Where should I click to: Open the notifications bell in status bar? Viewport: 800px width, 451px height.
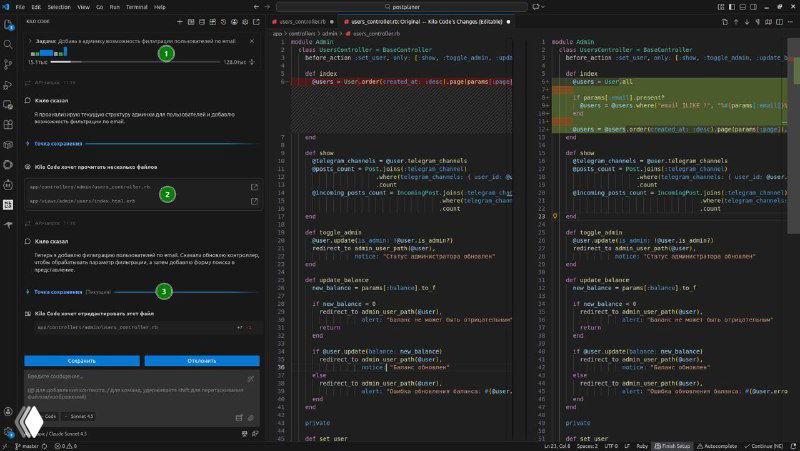click(793, 446)
